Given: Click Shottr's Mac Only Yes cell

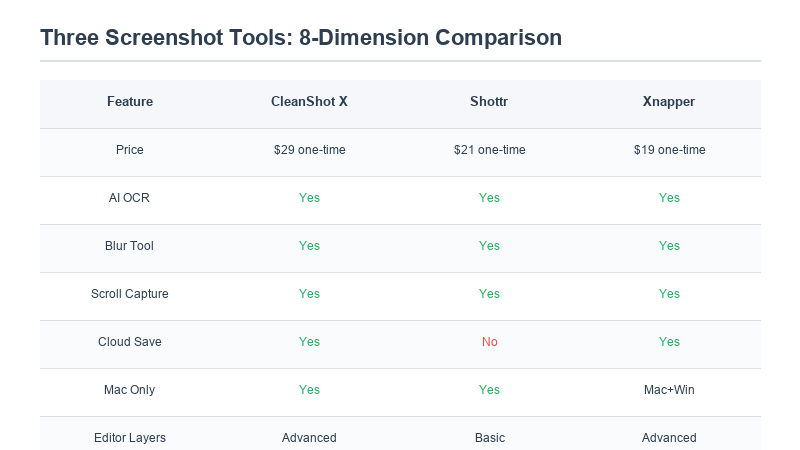Looking at the screenshot, I should [489, 389].
